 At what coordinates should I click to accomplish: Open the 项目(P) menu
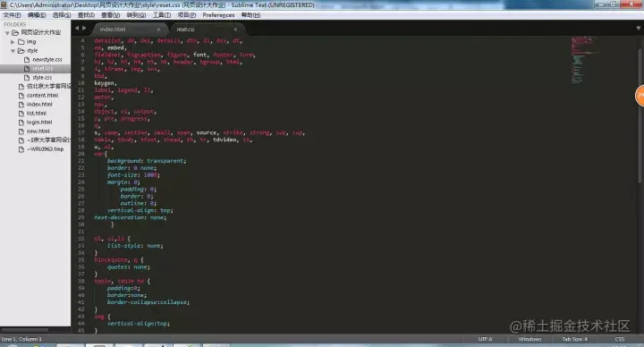[x=186, y=15]
